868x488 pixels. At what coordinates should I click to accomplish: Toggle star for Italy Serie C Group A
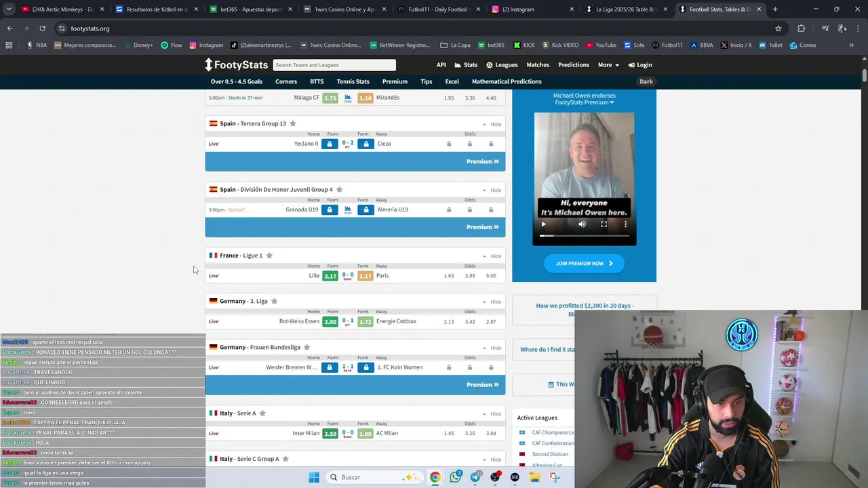(285, 459)
